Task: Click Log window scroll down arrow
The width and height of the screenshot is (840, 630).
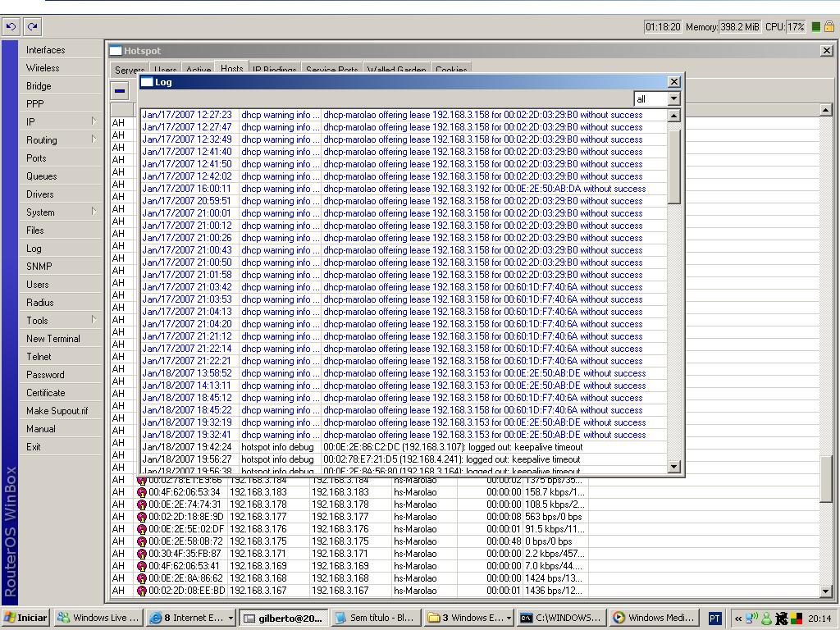Action: click(674, 467)
